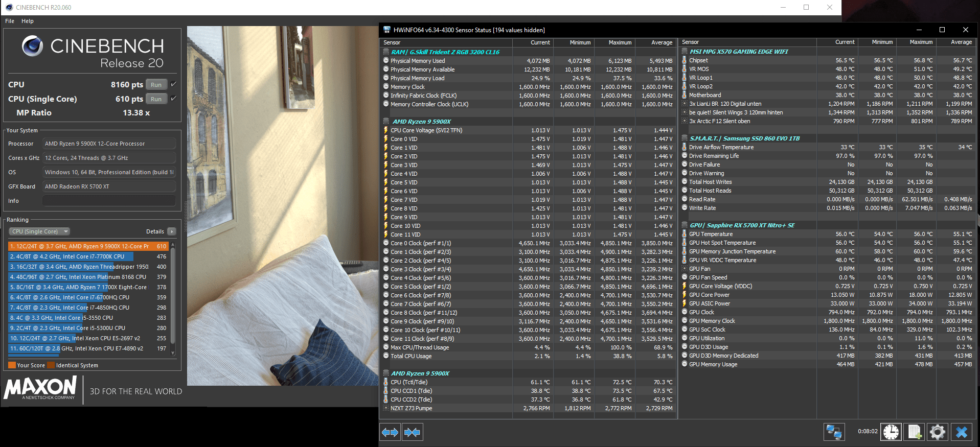Open the CPU (Single Core) ranking dropdown
Screen dimensions: 980x447
tap(39, 231)
